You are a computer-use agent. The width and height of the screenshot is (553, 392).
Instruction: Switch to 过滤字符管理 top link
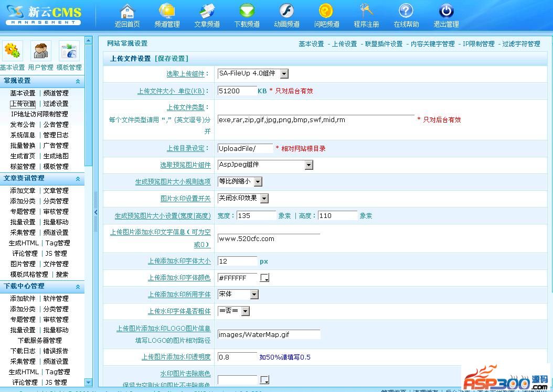point(522,44)
